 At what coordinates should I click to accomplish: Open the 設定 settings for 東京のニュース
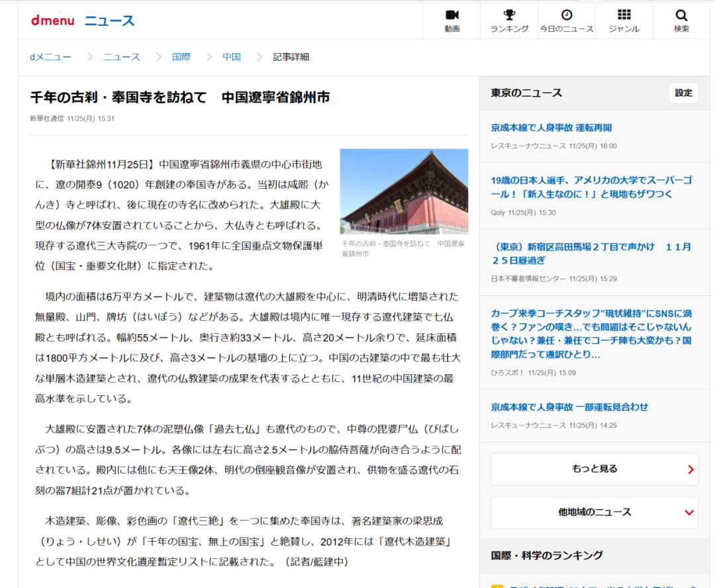click(683, 93)
